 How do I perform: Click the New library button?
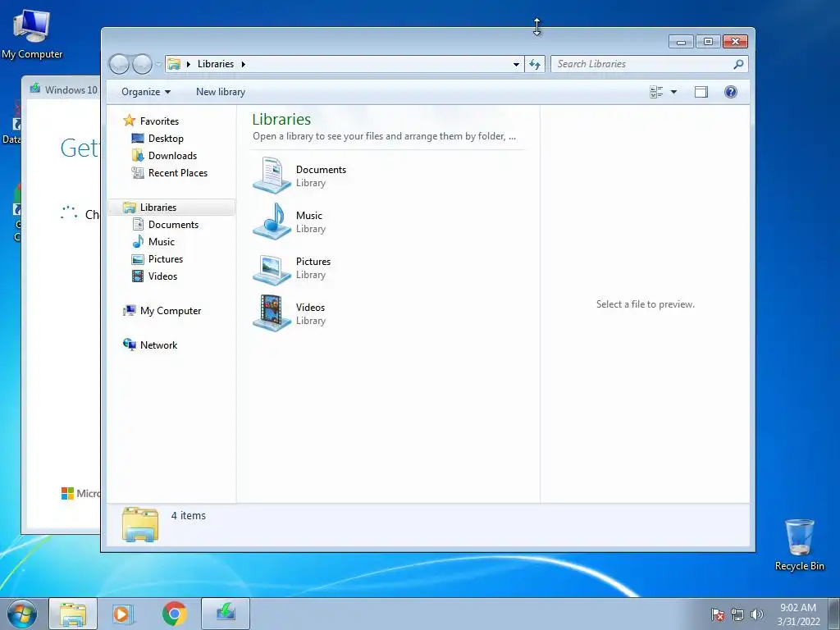[x=221, y=92]
